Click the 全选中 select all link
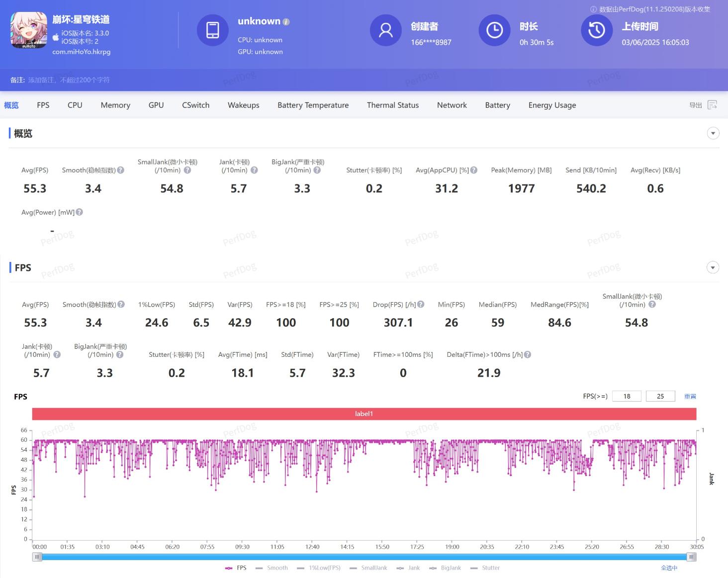728x578 pixels. click(x=669, y=568)
